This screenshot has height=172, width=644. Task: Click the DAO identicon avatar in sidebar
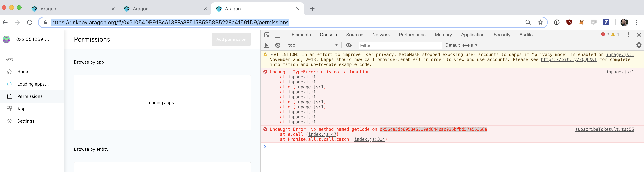(7, 40)
